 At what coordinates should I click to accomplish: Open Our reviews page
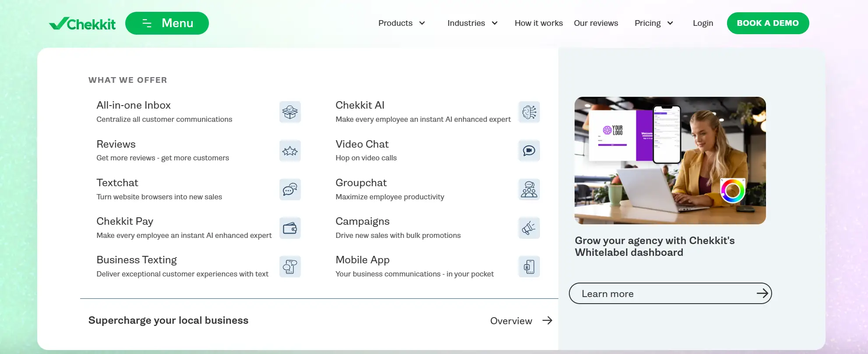(x=596, y=23)
